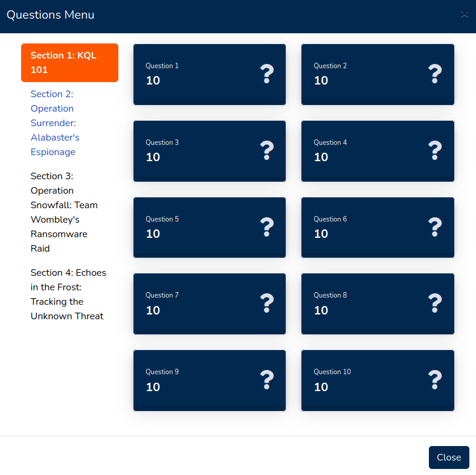Click the question mark icon on Question 1

(x=267, y=74)
